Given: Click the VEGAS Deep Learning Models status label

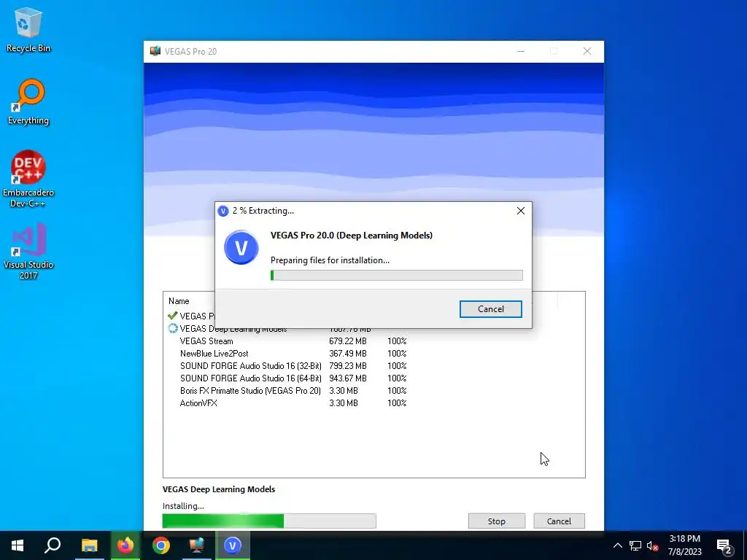Looking at the screenshot, I should pos(219,489).
